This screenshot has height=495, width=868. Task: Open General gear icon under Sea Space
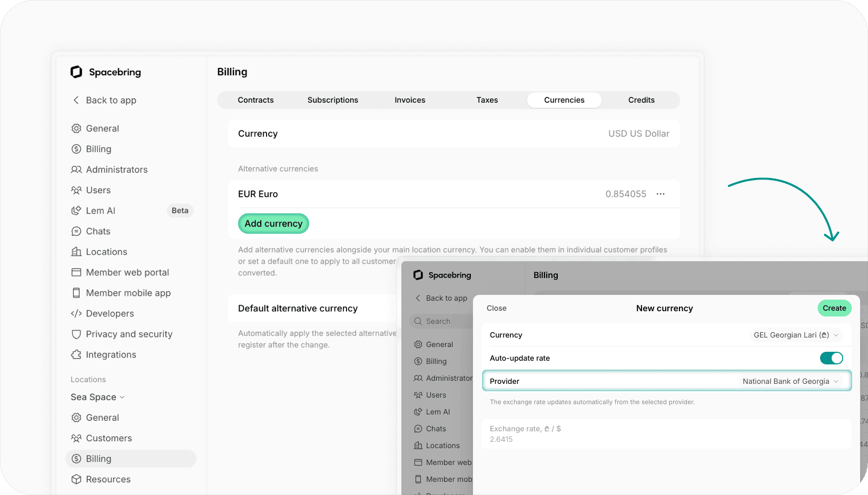(76, 418)
